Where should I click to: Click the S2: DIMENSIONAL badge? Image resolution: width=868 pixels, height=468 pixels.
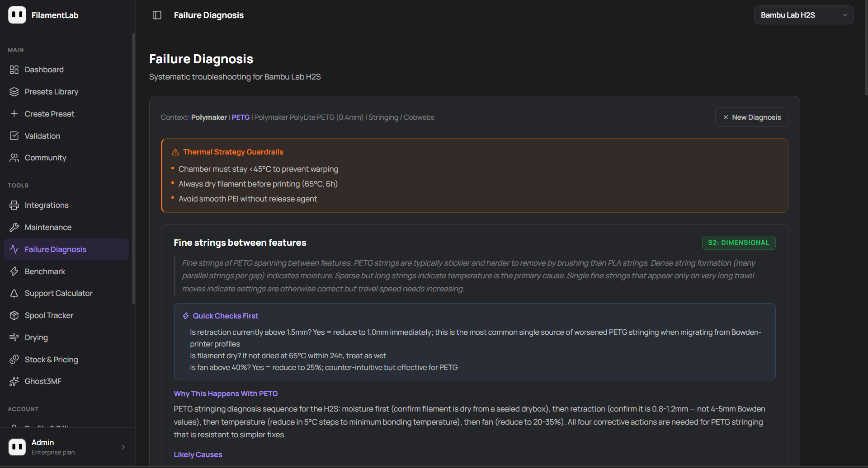point(739,243)
